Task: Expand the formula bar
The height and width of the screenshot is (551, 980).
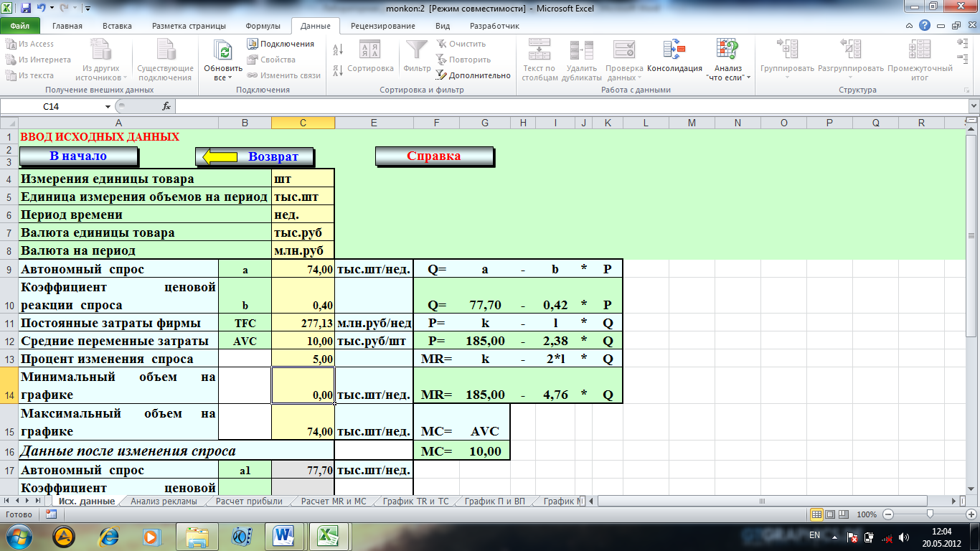Action: 974,106
